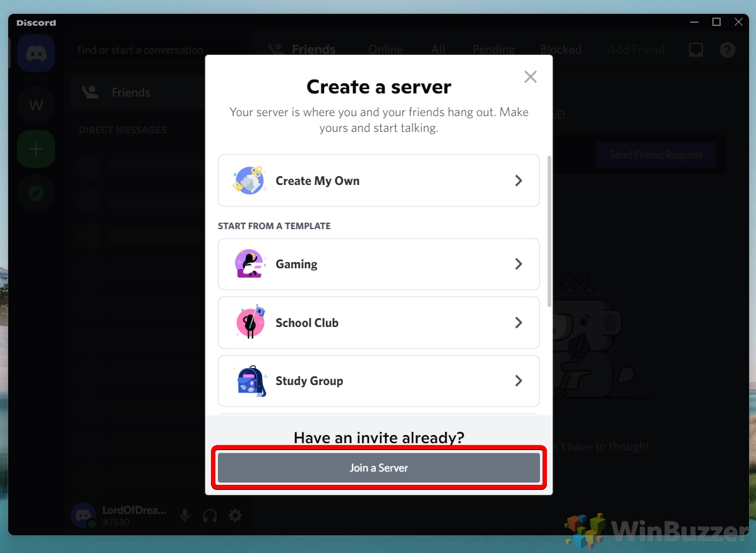Screen dimensions: 756x553
Task: Choose the Gaming template label
Action: click(x=296, y=265)
